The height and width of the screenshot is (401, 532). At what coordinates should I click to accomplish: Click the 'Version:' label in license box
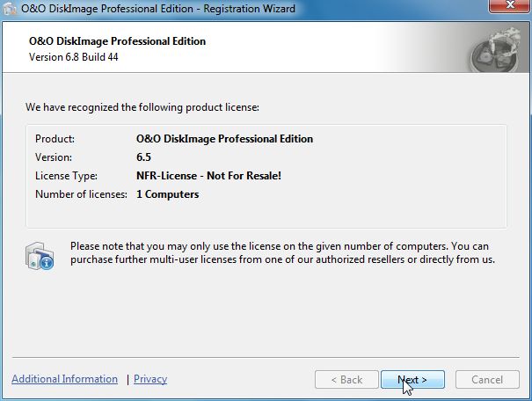(54, 157)
